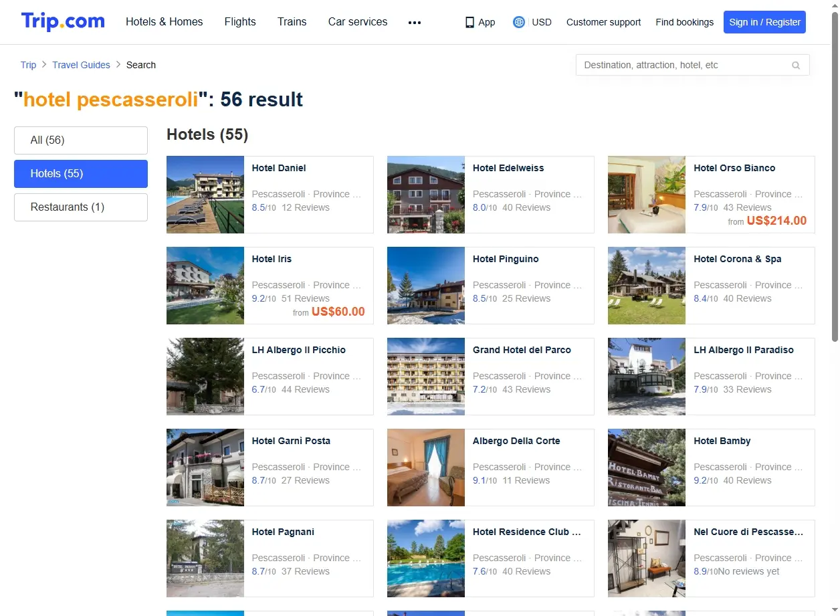Click the US$214.00 price

776,221
